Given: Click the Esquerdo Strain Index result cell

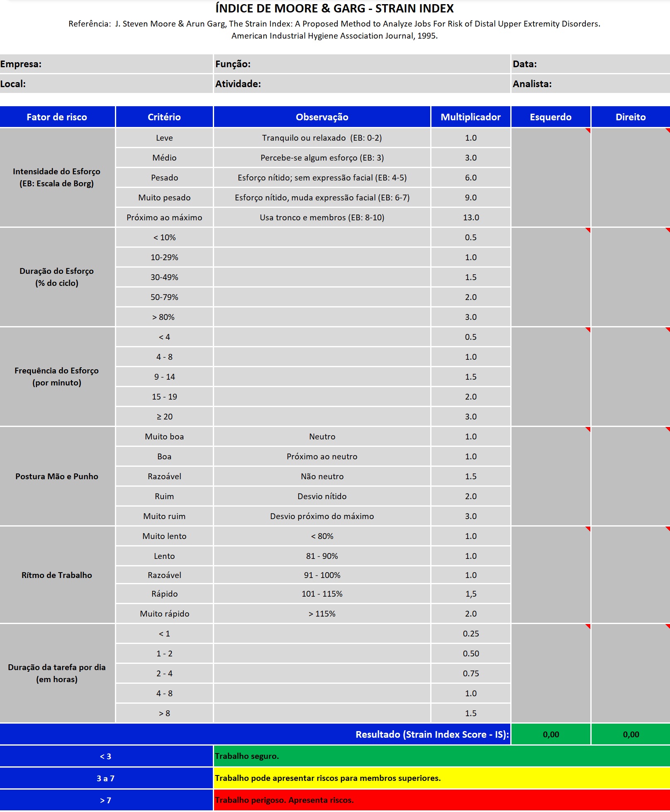Looking at the screenshot, I should (551, 734).
